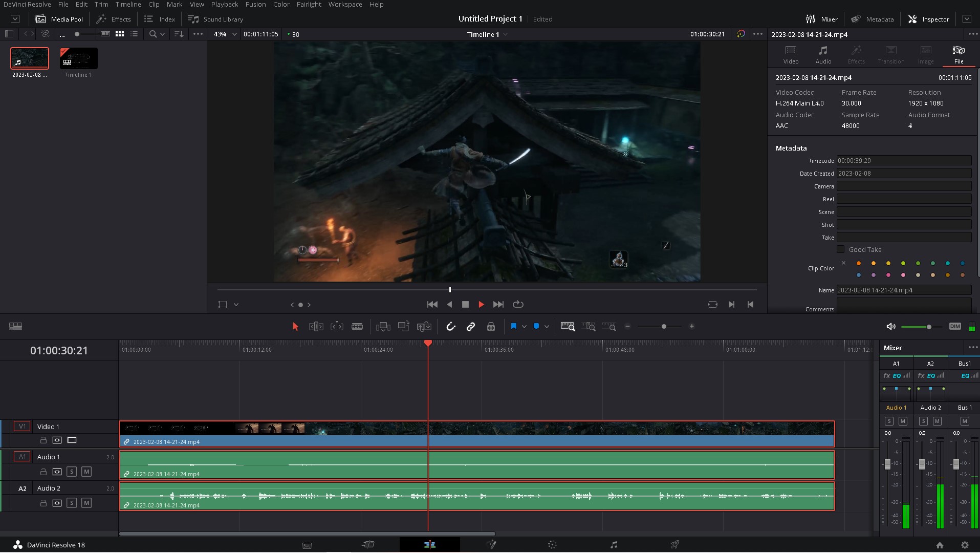Open the Video tab in Inspector

point(791,55)
